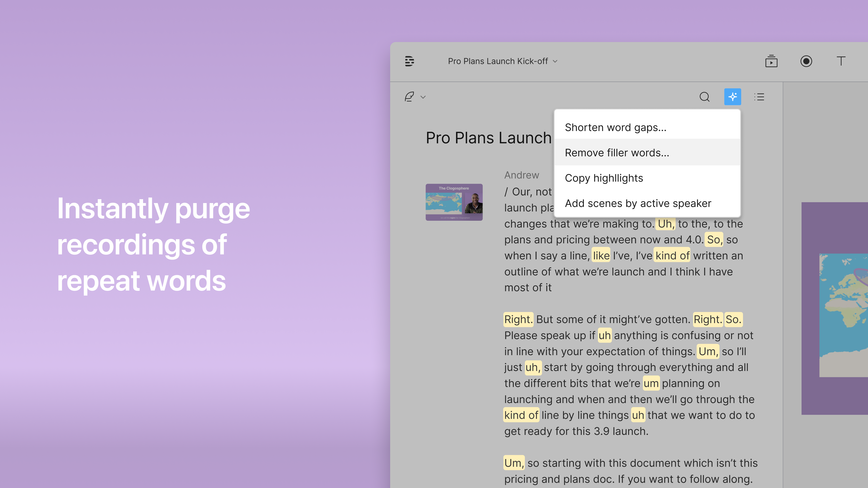The height and width of the screenshot is (488, 868).
Task: Select the text tool T icon
Action: pos(841,61)
